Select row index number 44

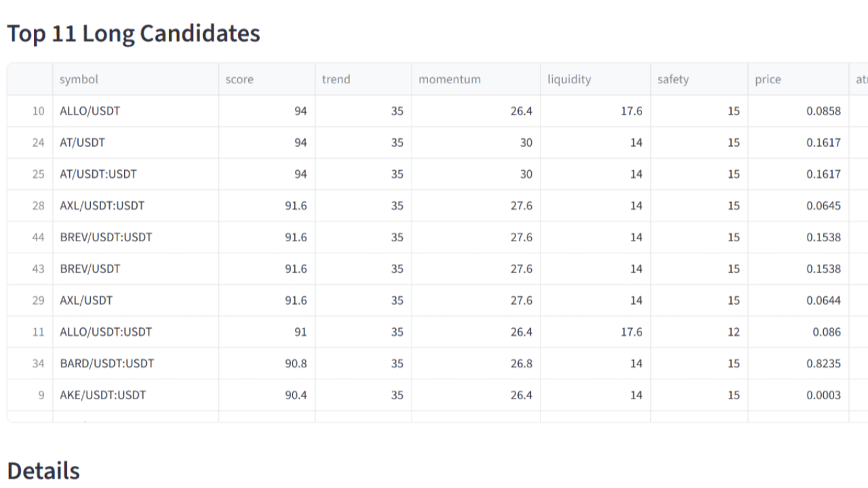[x=38, y=237]
